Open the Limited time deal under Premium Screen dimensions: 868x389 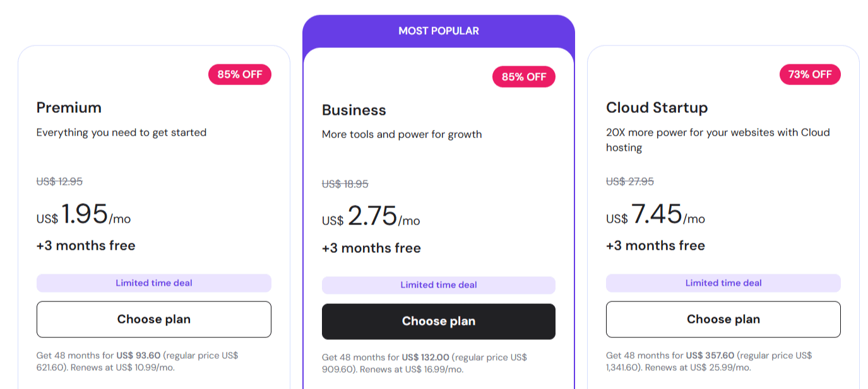[x=153, y=282]
